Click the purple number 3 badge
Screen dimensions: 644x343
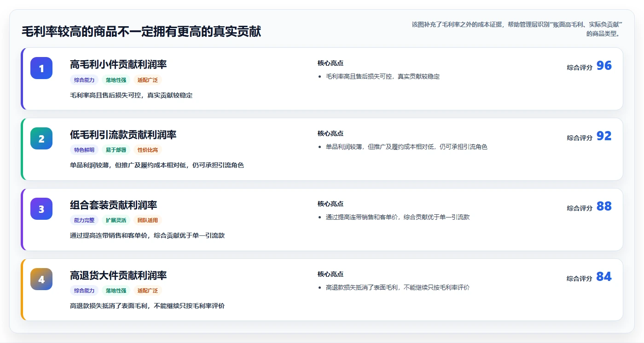(41, 209)
